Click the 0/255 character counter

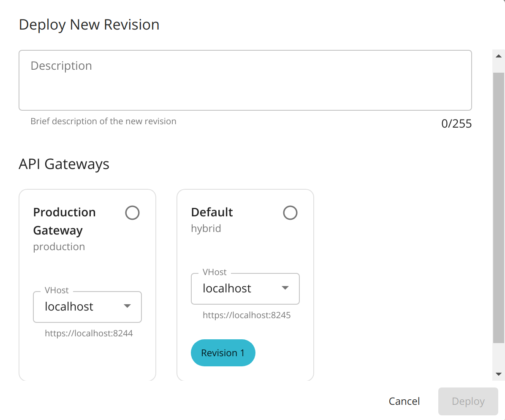[456, 123]
